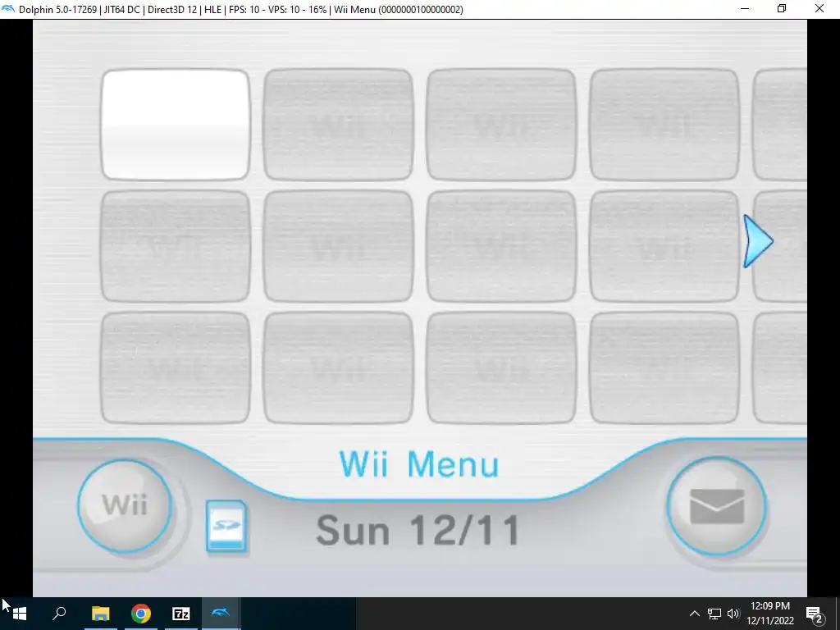Select third empty channel slot in top row
This screenshot has width=840, height=630.
[x=501, y=125]
